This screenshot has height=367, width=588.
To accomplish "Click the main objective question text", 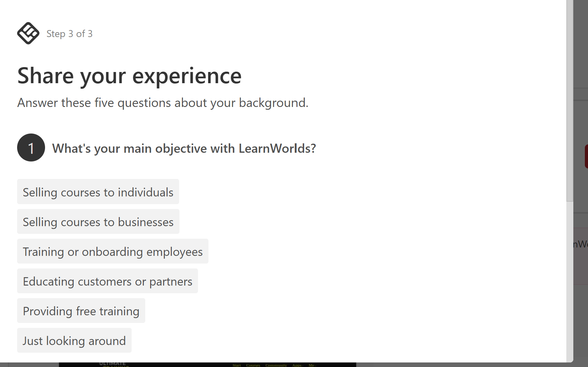I will point(184,148).
